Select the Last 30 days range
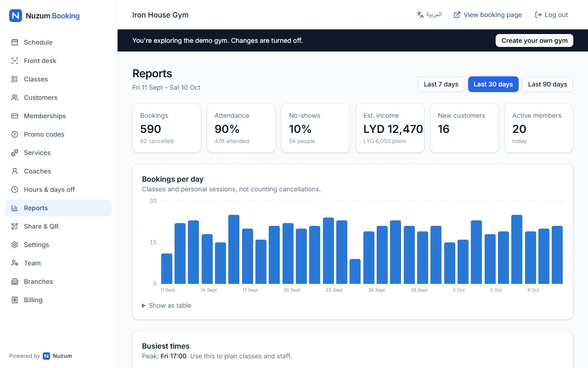Viewport: 588px width, 368px height. pyautogui.click(x=493, y=84)
